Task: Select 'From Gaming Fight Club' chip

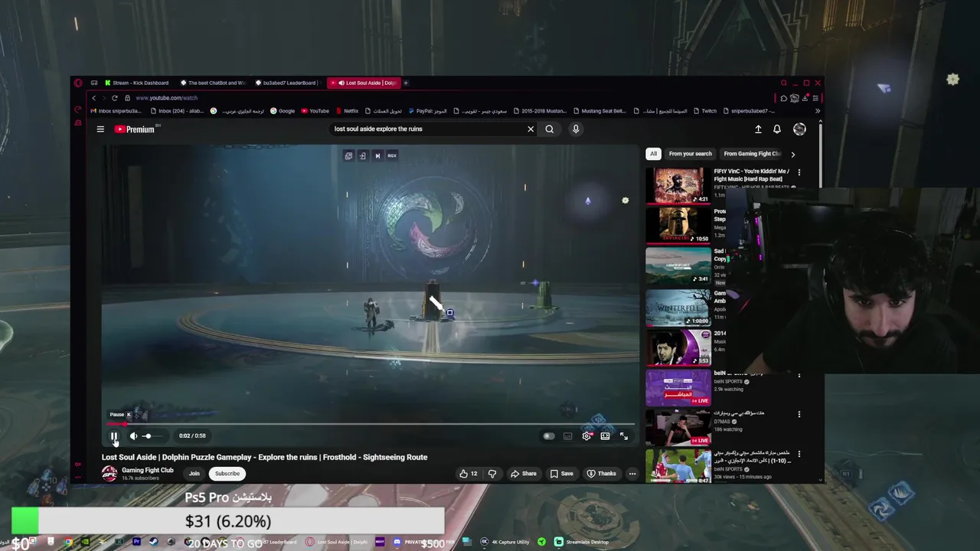Action: (752, 154)
